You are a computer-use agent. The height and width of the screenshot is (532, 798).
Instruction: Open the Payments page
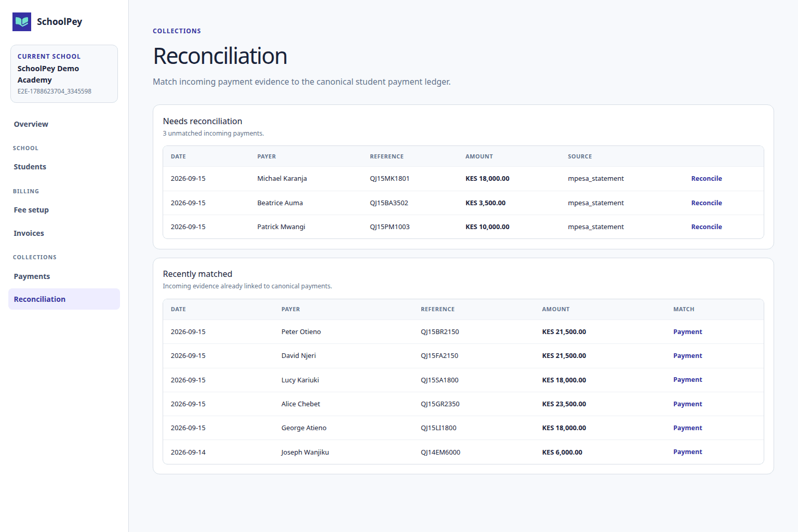[x=32, y=276]
